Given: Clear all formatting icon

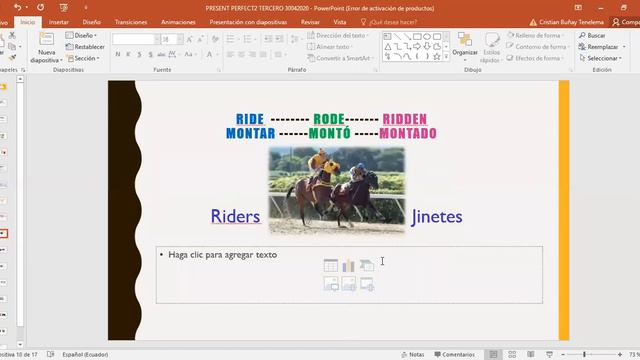Looking at the screenshot, I should tap(215, 39).
